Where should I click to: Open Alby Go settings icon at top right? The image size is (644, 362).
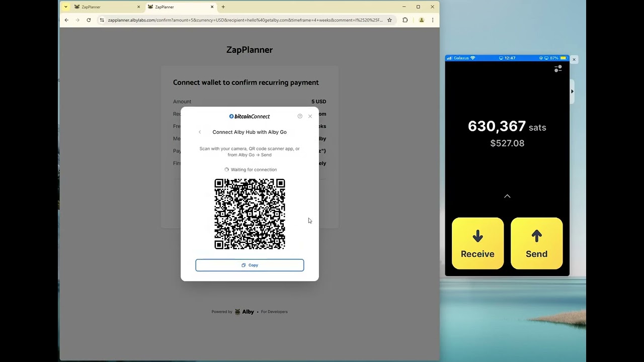tap(558, 68)
